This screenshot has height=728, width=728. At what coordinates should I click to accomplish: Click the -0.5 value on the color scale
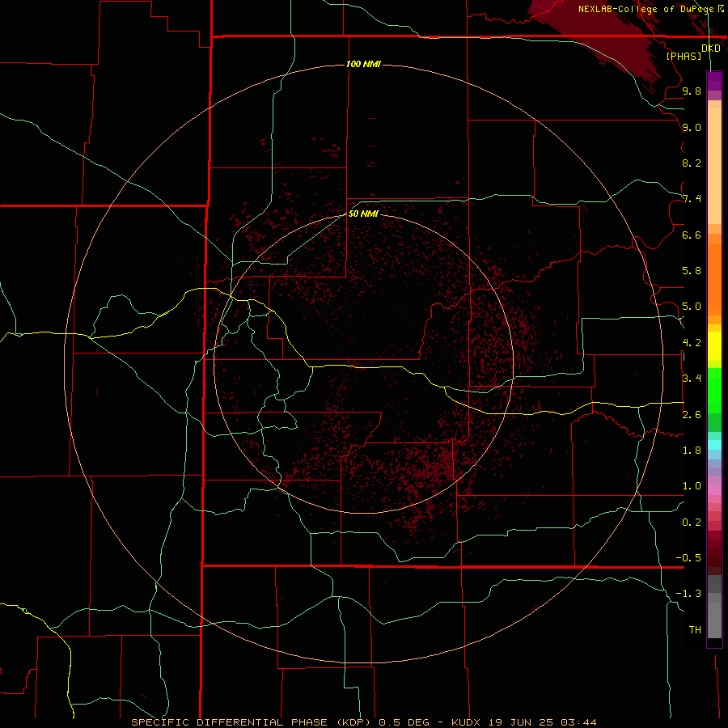coord(688,558)
